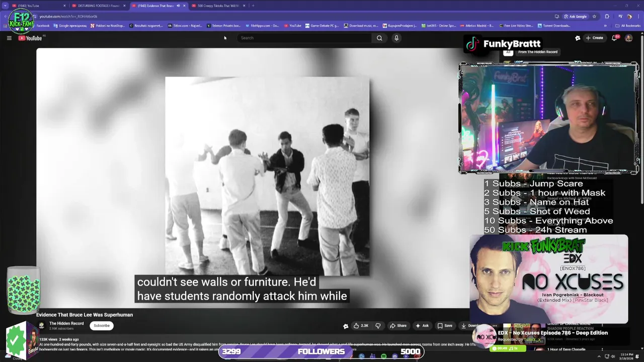The width and height of the screenshot is (644, 362).
Task: Open the YouTube hamburger guide menu
Action: 9,38
